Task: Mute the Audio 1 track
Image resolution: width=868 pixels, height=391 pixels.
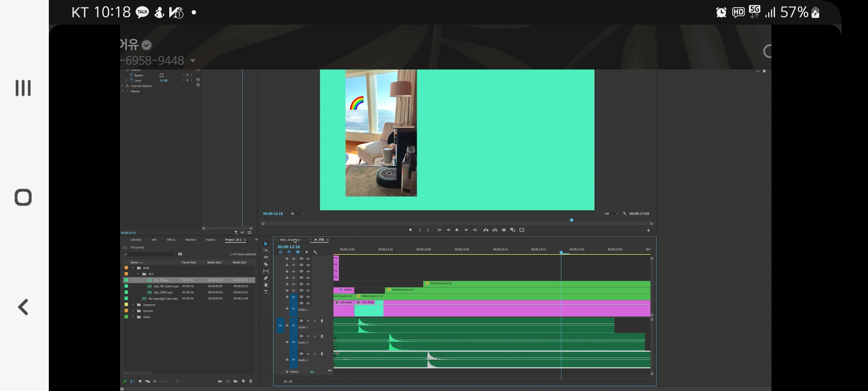Action: (308, 321)
